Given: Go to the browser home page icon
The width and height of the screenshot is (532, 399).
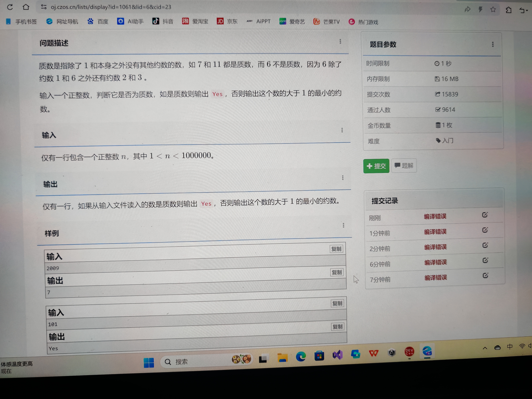Looking at the screenshot, I should pos(26,7).
